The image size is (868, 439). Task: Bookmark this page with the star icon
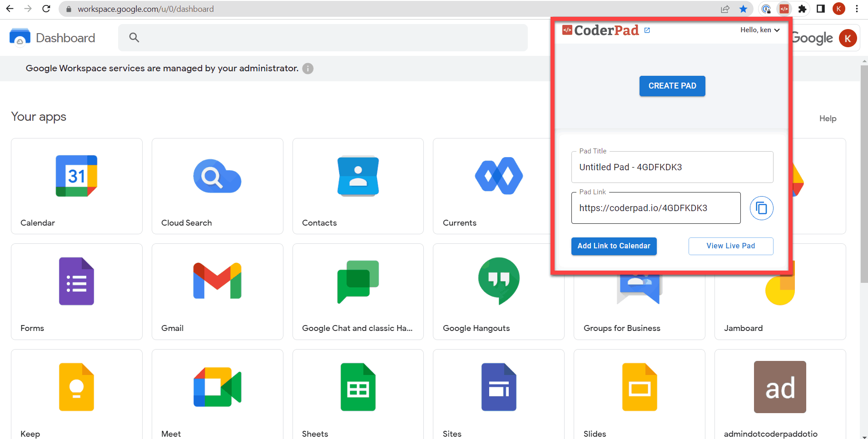[x=743, y=9]
